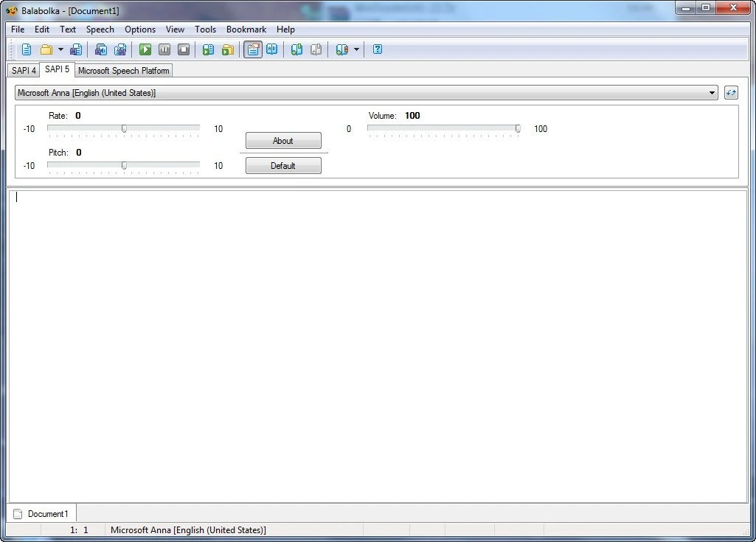This screenshot has width=756, height=542.
Task: Click the green book with plus icon
Action: [x=296, y=49]
